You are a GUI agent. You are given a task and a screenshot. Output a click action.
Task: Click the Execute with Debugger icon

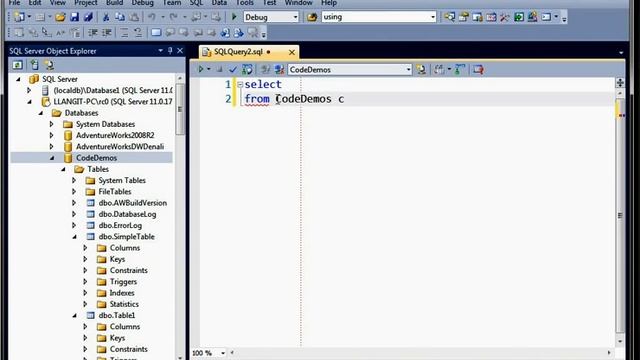point(247,70)
